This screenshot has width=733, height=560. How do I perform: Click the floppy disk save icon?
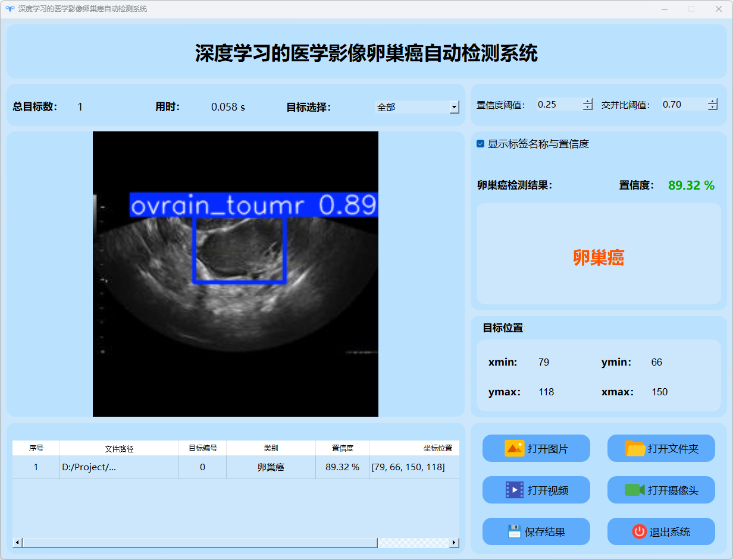coord(514,531)
